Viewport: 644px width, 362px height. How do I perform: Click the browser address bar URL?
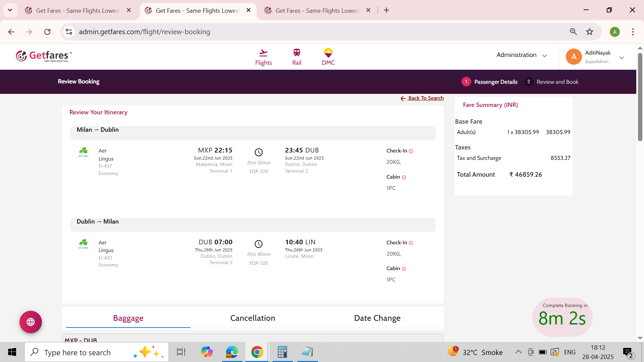click(144, 32)
